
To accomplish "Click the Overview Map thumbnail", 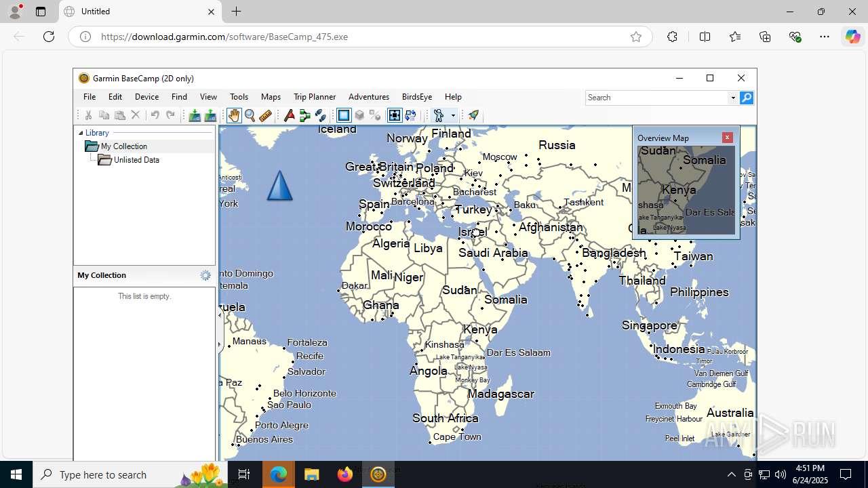I will pyautogui.click(x=686, y=190).
